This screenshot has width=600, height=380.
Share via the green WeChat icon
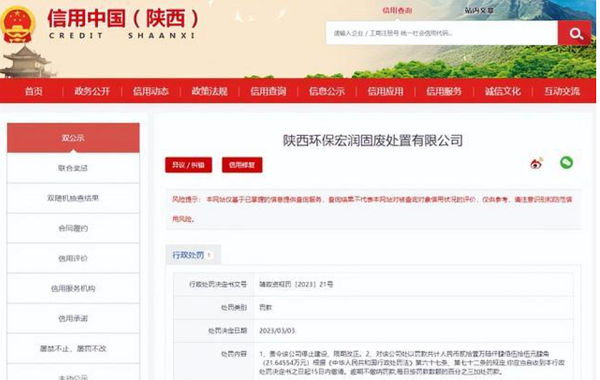[566, 163]
